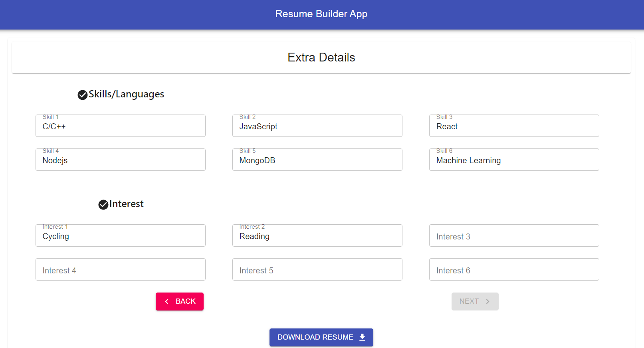Image resolution: width=644 pixels, height=348 pixels.
Task: Go back with the BACK button
Action: [180, 301]
